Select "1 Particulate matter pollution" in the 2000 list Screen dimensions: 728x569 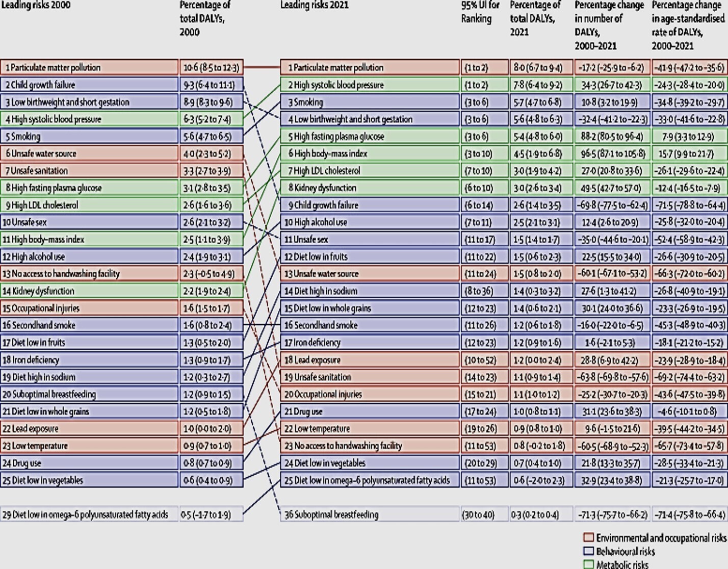click(x=89, y=67)
